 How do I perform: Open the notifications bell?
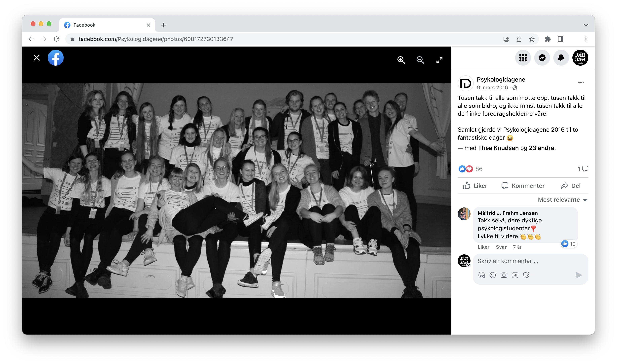[x=561, y=58]
